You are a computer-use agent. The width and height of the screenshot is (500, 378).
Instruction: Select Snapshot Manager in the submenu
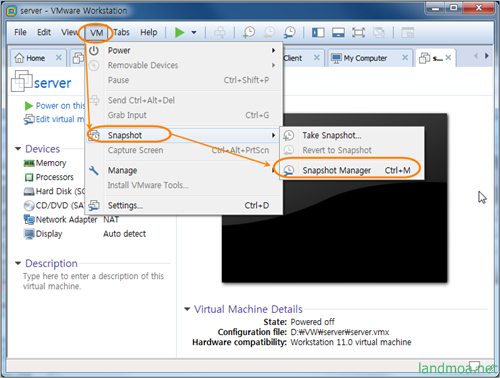pos(352,170)
